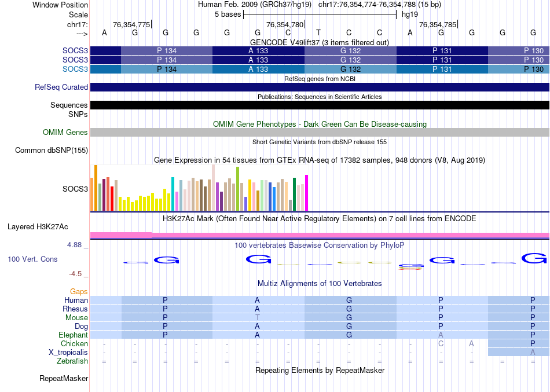550x392 pixels.
Task: Select the 5 bases scale bar
Action: coord(320,14)
